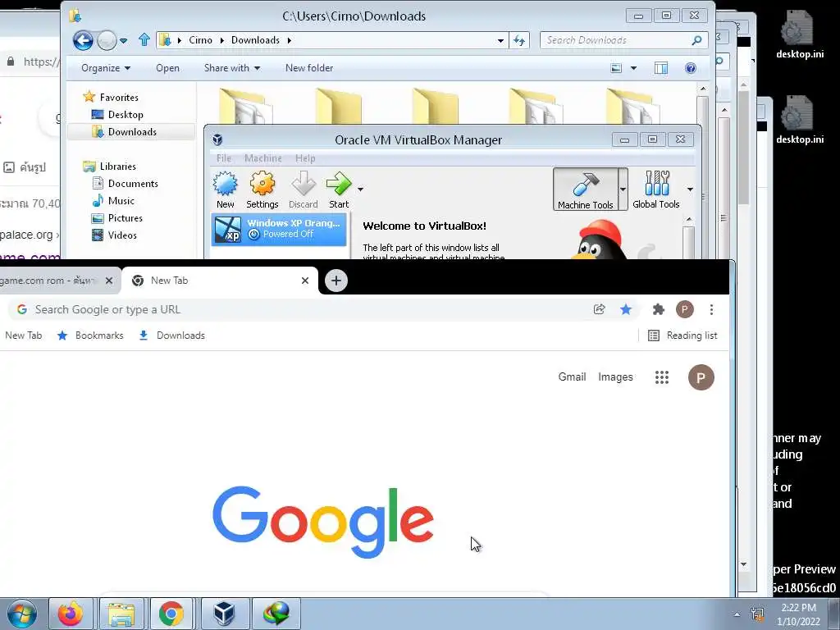The image size is (840, 630).
Task: Open Images link on Google page
Action: (615, 377)
